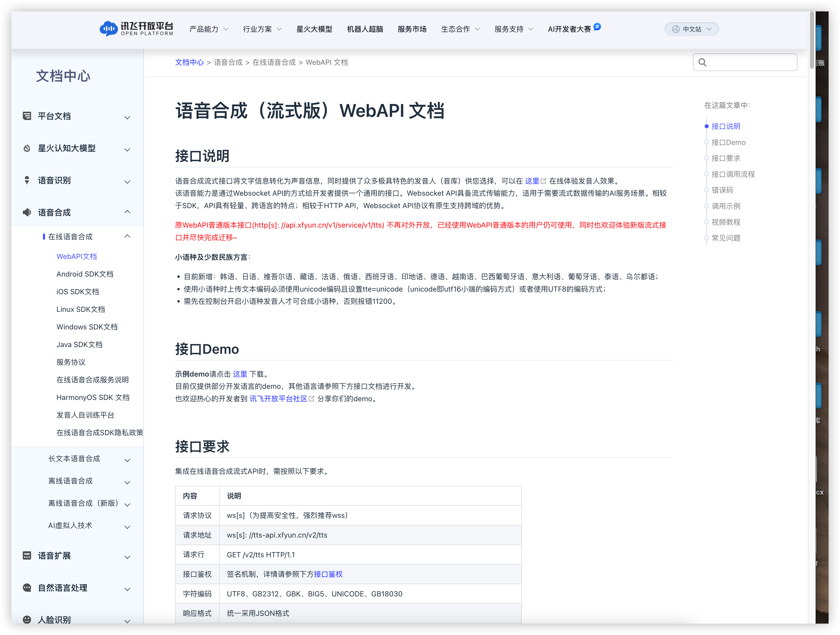Image resolution: width=840 pixels, height=635 pixels.
Task: Jump to 接口Demo in article outline
Action: [728, 143]
